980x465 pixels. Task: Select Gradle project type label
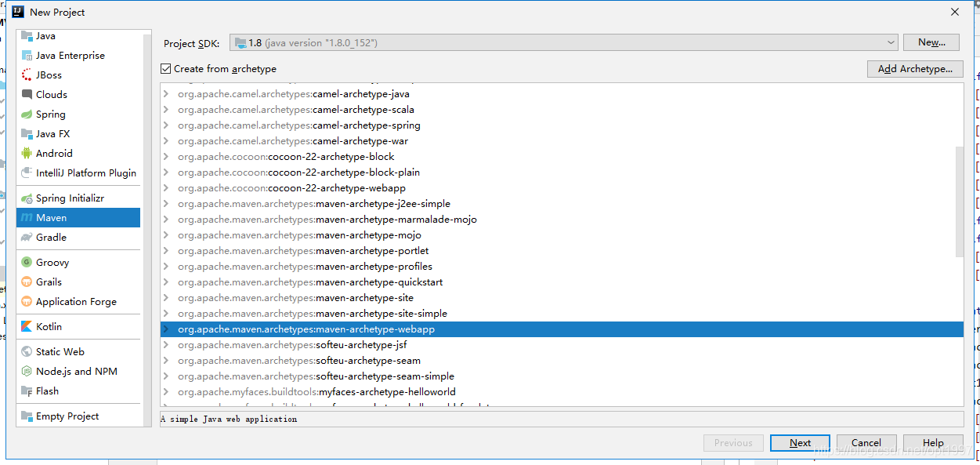click(51, 238)
